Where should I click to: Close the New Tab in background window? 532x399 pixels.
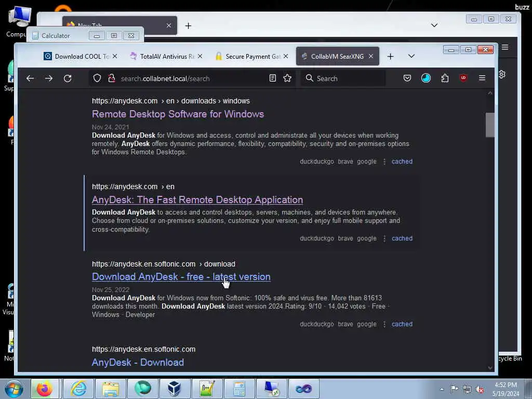(169, 25)
